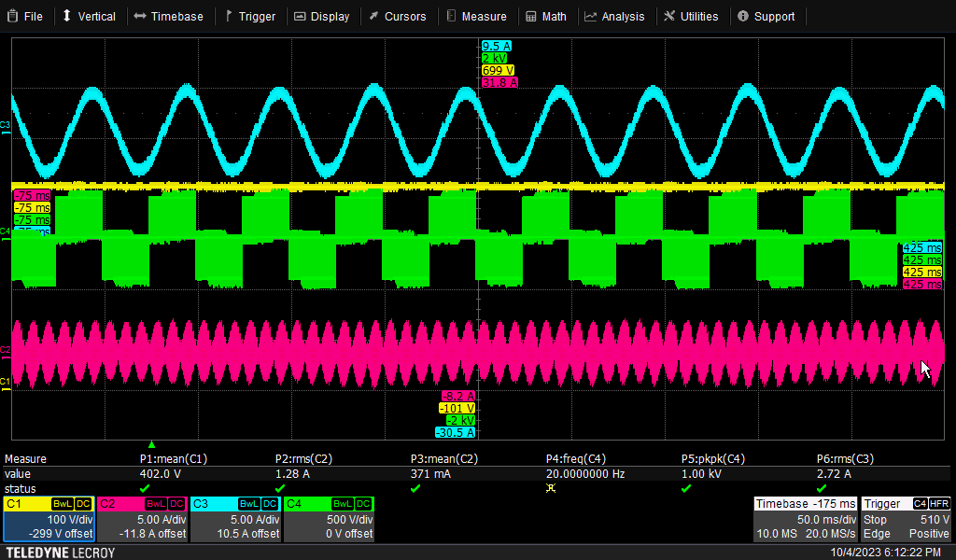Click the 50.0 ms/div timebase setting

tap(827, 520)
